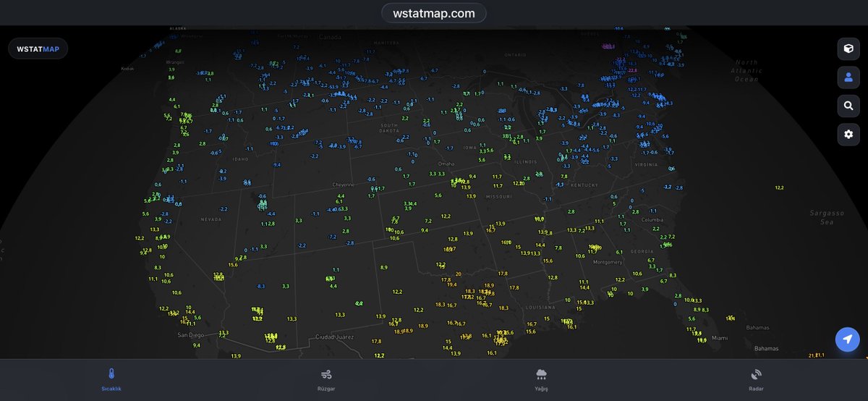Open the gear settings button
Screen dimensions: 868x401
(848, 134)
